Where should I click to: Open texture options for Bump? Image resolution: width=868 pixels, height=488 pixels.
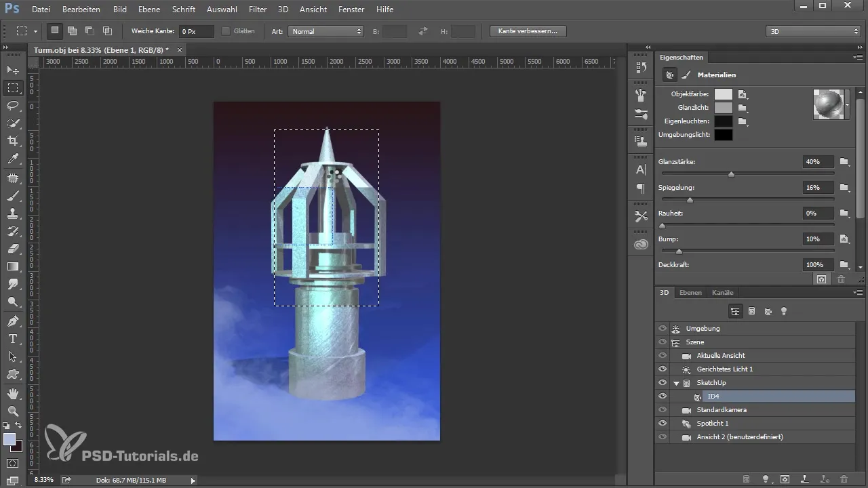[x=844, y=239]
